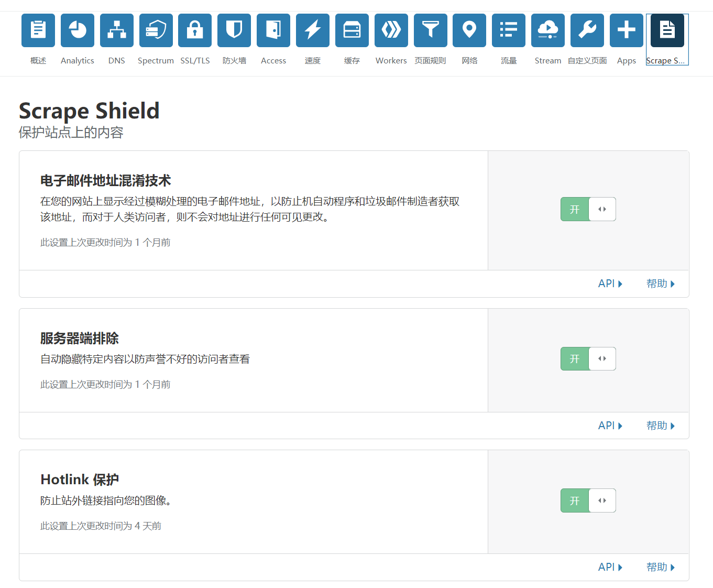Toggle the 服务器端排除 switch
This screenshot has width=713, height=588.
point(588,359)
